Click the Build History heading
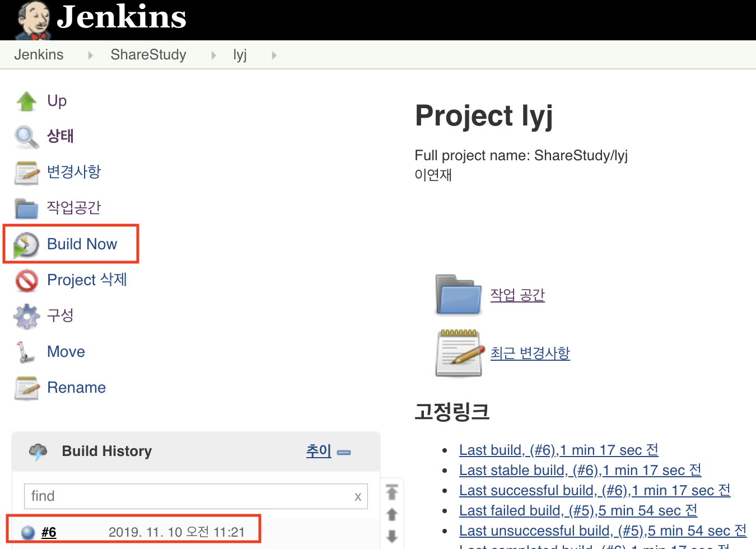 pyautogui.click(x=107, y=452)
